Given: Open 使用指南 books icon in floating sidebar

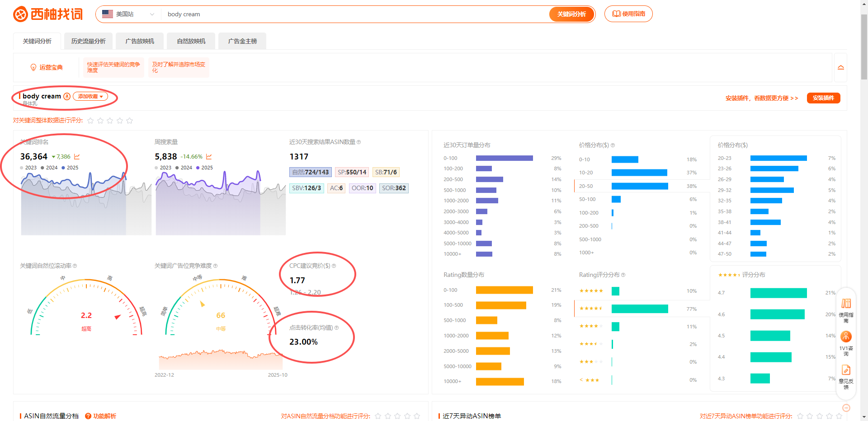Looking at the screenshot, I should click(846, 303).
